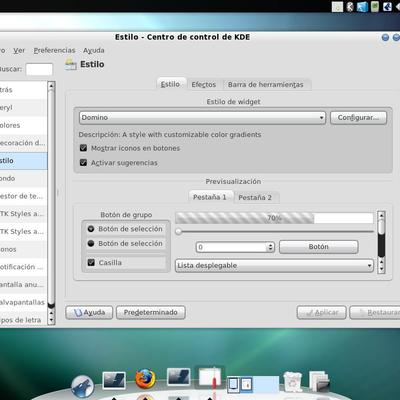Click the Aplicar button
This screenshot has height=400, width=400.
click(x=321, y=313)
